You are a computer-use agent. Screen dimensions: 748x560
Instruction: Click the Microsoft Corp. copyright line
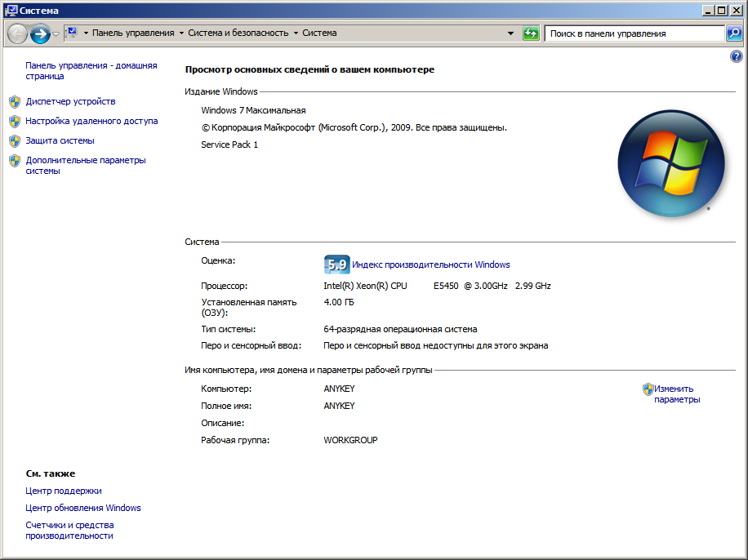pos(354,127)
